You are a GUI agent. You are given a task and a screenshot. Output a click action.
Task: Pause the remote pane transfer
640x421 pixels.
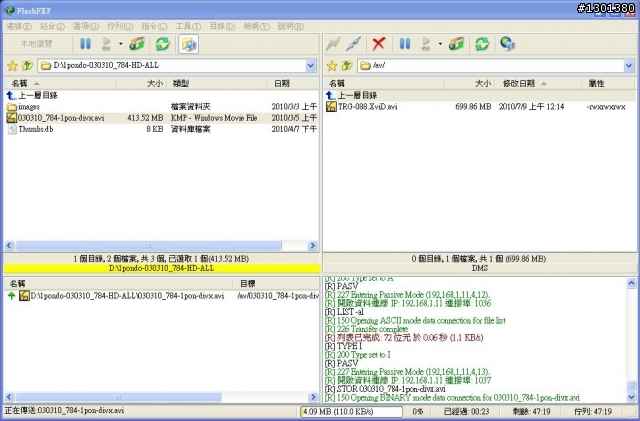(x=405, y=44)
